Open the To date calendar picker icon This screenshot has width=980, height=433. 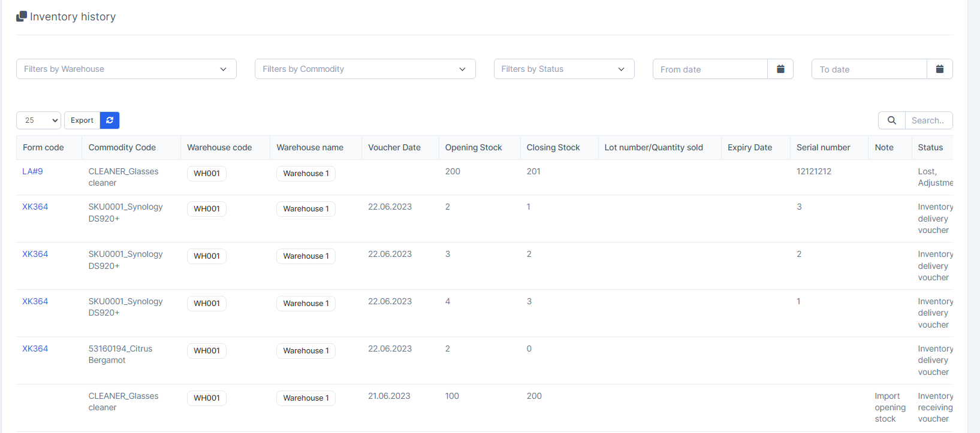pos(939,69)
